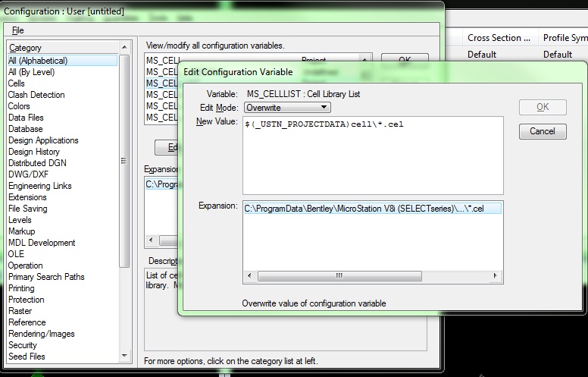This screenshot has height=377, width=588.
Task: Click the category list scrollbar thumb
Action: click(124, 161)
